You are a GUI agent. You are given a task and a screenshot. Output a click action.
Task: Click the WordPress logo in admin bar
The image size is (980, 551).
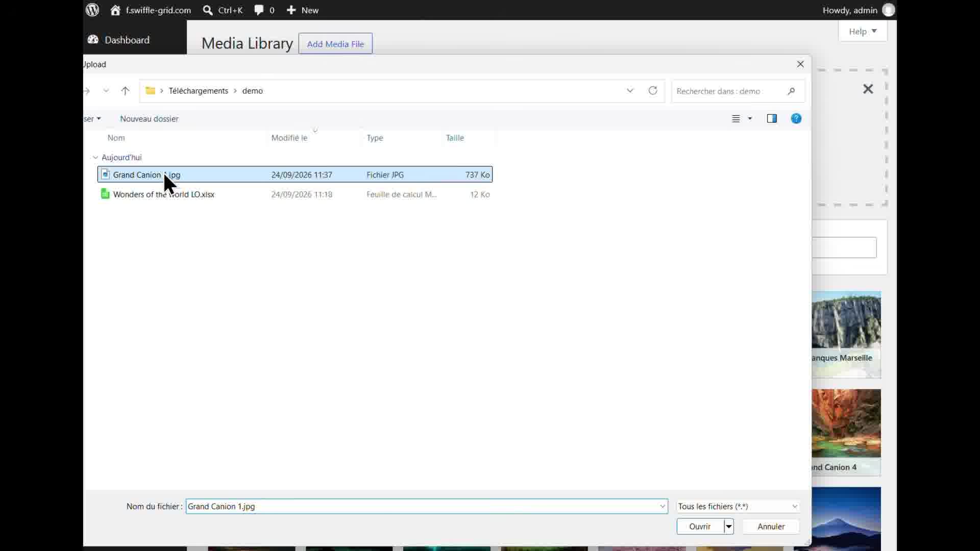tap(92, 10)
